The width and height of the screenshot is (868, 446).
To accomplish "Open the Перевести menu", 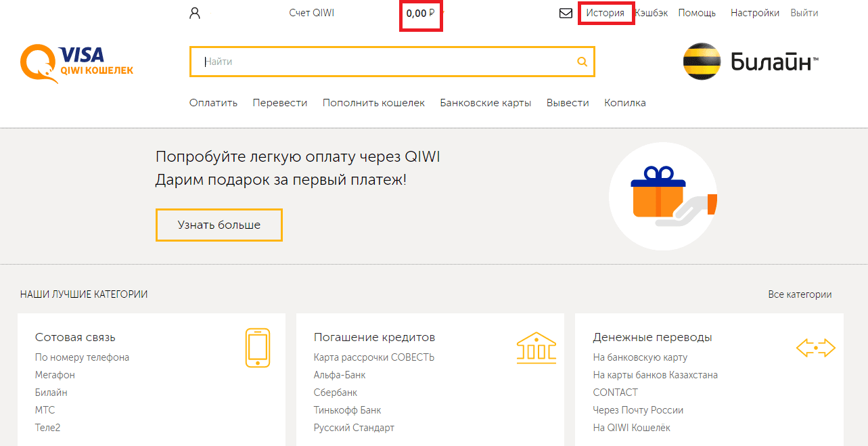I will 280,103.
